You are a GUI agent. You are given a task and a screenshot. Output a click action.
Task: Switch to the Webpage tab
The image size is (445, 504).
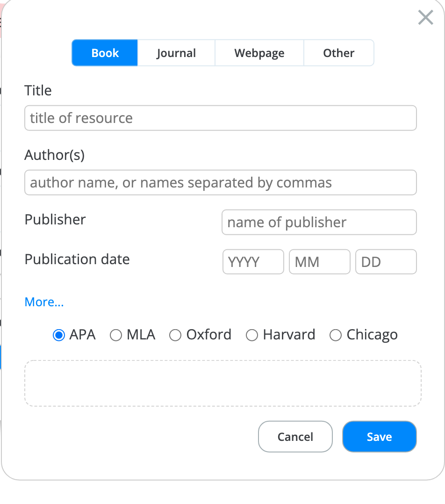pos(259,53)
